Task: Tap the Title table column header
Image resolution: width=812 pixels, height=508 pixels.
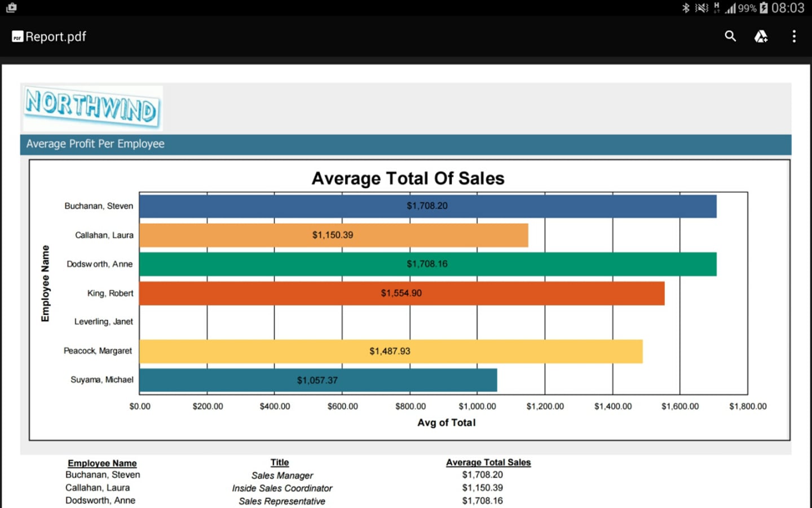Action: point(280,463)
